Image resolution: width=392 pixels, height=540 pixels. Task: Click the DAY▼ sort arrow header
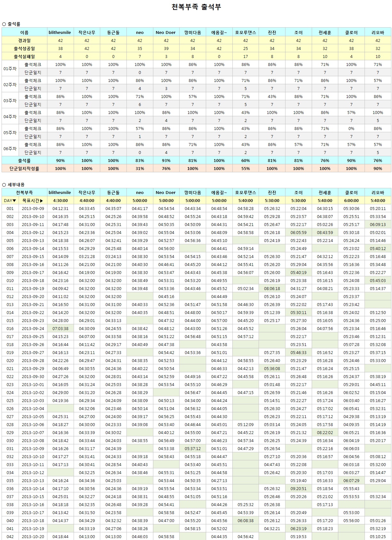(x=10, y=201)
